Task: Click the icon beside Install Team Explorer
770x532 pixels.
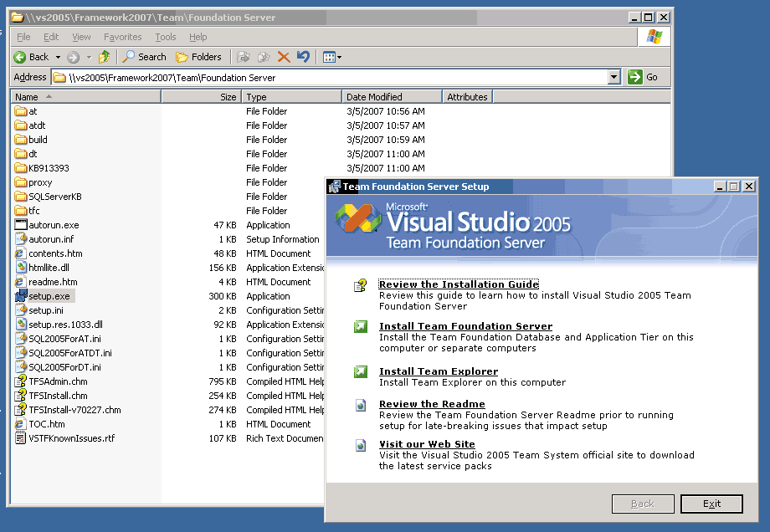Action: (361, 372)
